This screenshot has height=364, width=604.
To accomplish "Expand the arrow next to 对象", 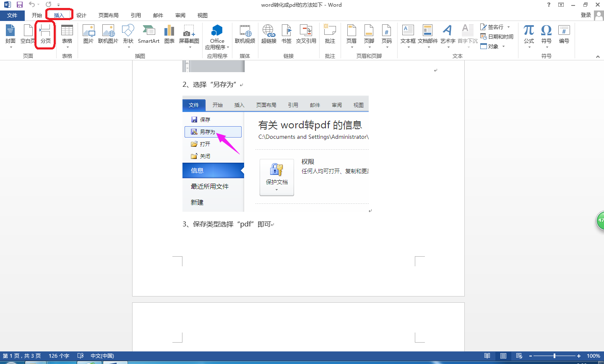I will (x=503, y=46).
